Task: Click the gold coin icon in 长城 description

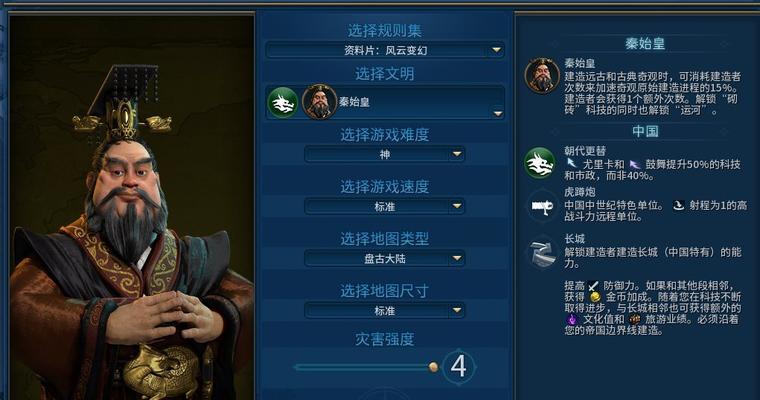Action: tap(595, 296)
